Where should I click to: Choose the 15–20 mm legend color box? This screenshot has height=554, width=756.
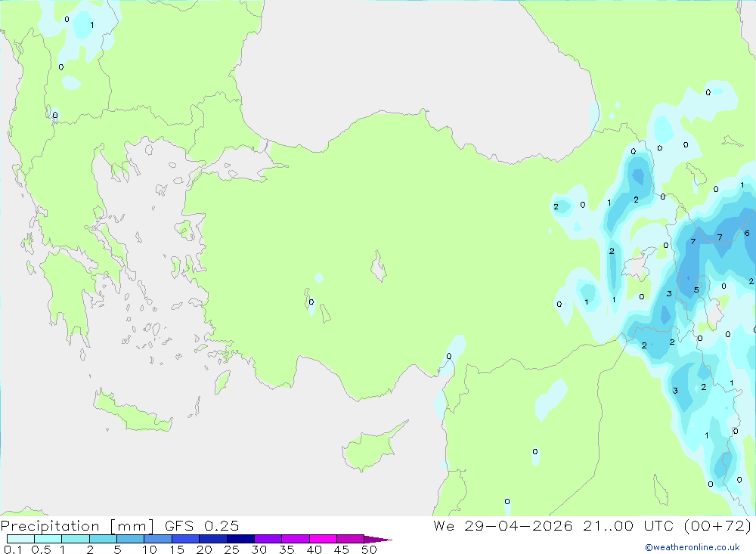185,539
